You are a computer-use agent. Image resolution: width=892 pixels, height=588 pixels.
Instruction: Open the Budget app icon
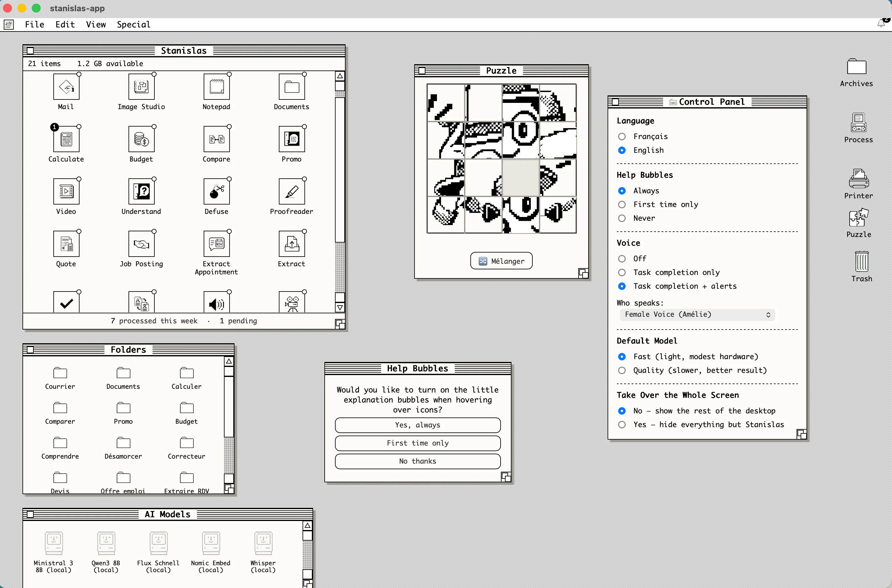click(x=141, y=139)
